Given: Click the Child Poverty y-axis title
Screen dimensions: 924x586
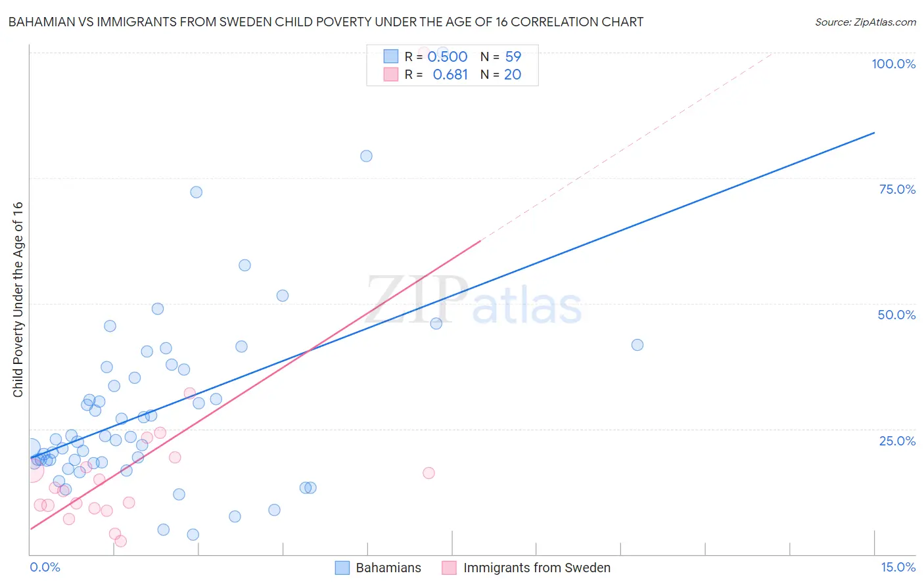Looking at the screenshot, I should point(18,299).
